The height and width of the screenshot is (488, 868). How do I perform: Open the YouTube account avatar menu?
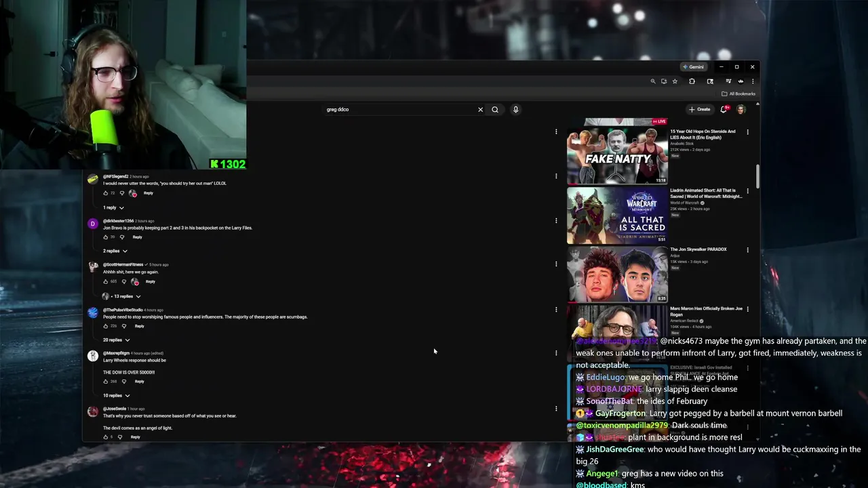(741, 109)
